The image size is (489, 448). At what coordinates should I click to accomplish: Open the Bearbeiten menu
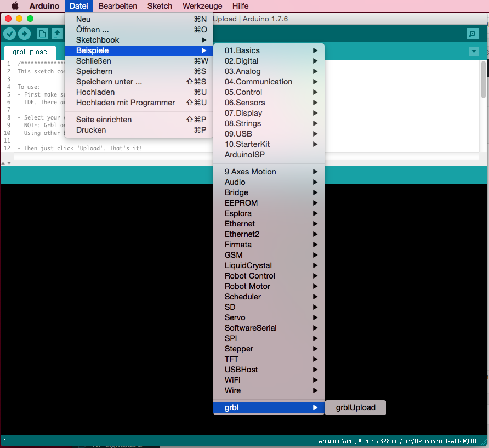[x=117, y=6]
